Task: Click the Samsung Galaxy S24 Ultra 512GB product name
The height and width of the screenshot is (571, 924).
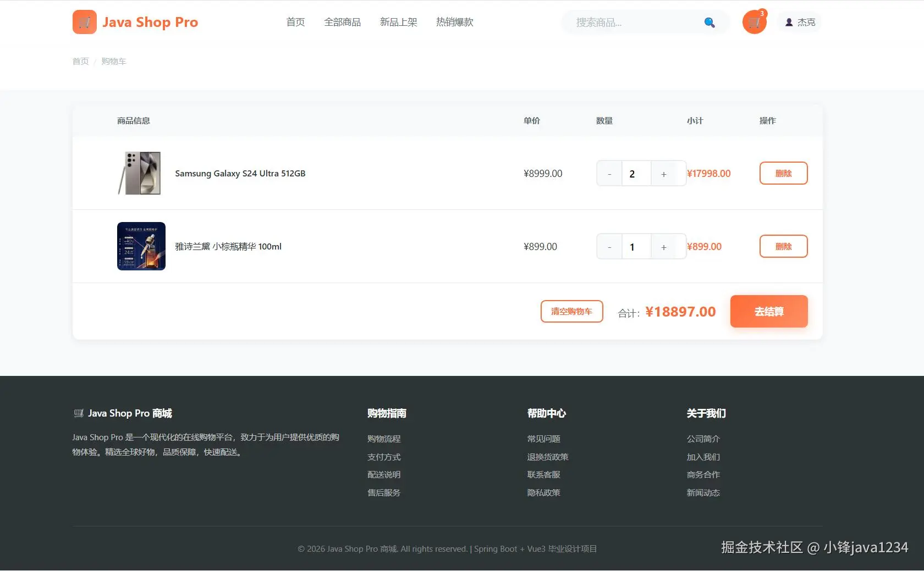Action: (x=240, y=173)
